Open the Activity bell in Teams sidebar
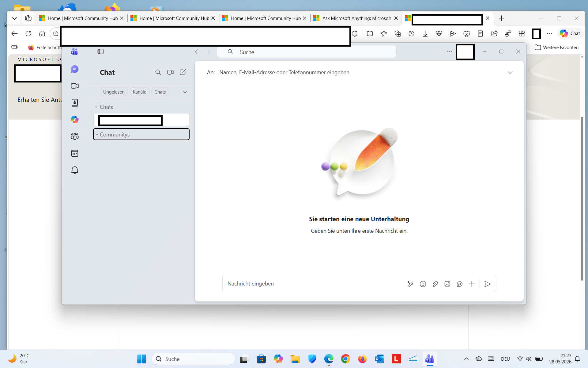 [75, 170]
